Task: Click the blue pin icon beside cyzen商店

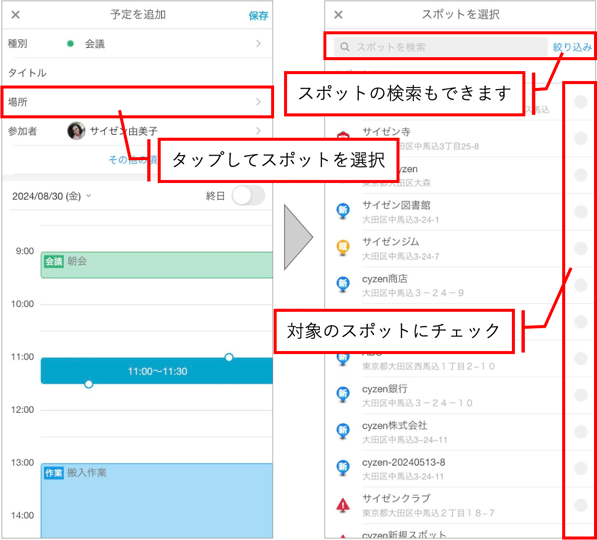Action: pos(343,284)
